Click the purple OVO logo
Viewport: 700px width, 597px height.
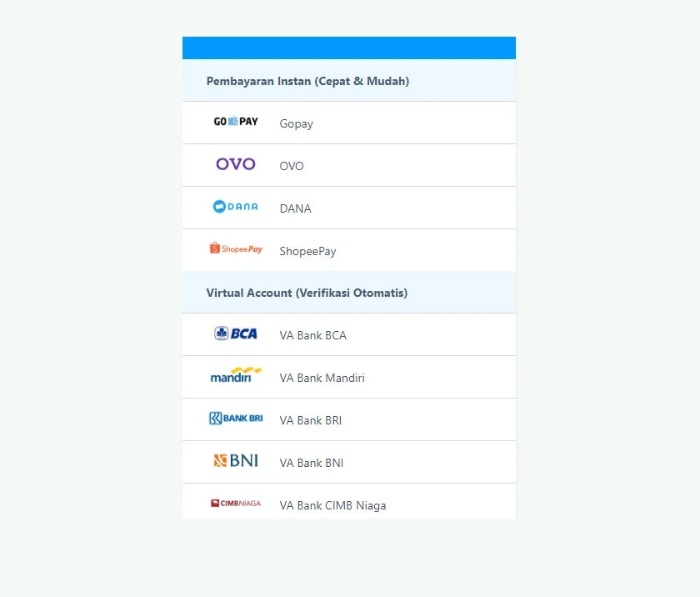pos(236,164)
